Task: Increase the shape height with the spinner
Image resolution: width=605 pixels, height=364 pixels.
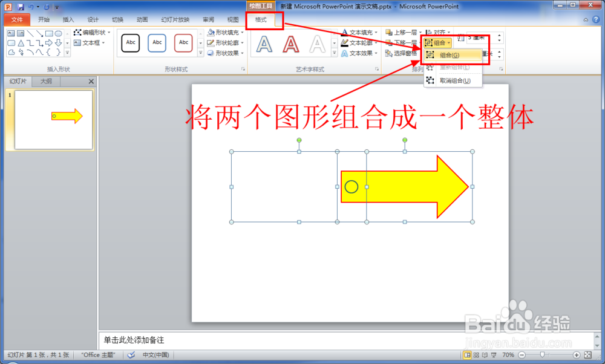Action: coord(499,35)
